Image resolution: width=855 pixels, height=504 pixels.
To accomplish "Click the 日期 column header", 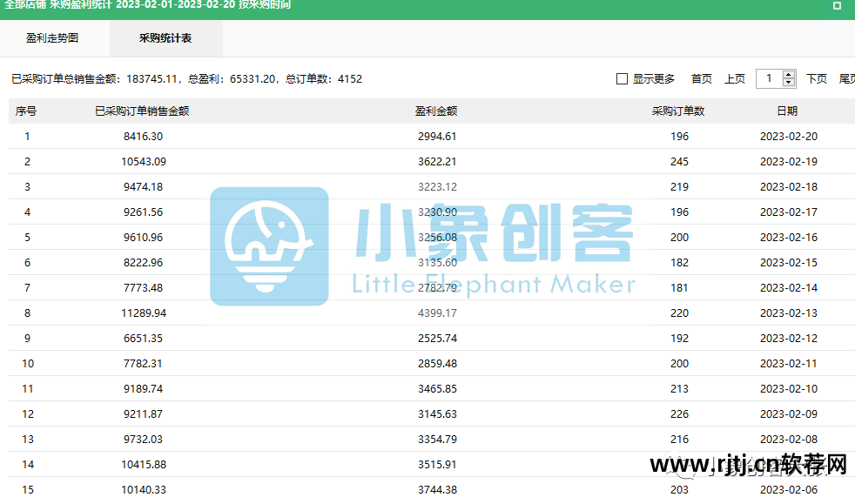I will [787, 111].
